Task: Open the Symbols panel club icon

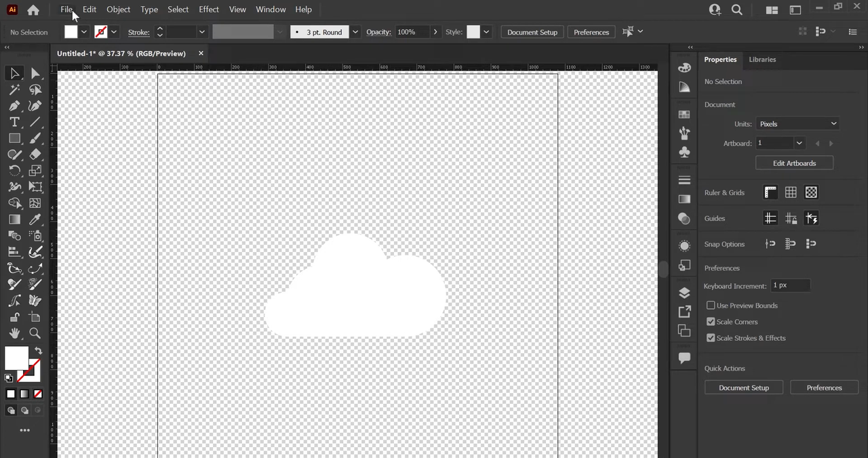Action: (684, 152)
